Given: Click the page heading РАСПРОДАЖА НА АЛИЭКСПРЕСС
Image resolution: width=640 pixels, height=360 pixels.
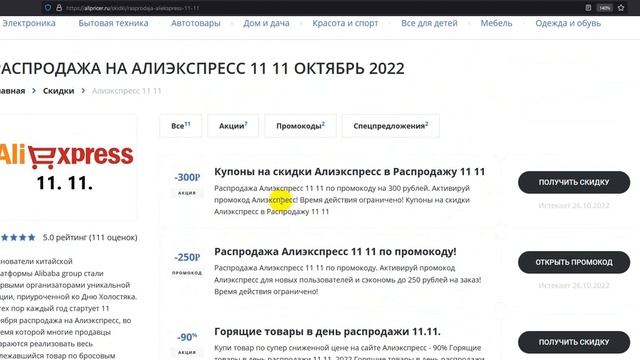Looking at the screenshot, I should [202, 68].
